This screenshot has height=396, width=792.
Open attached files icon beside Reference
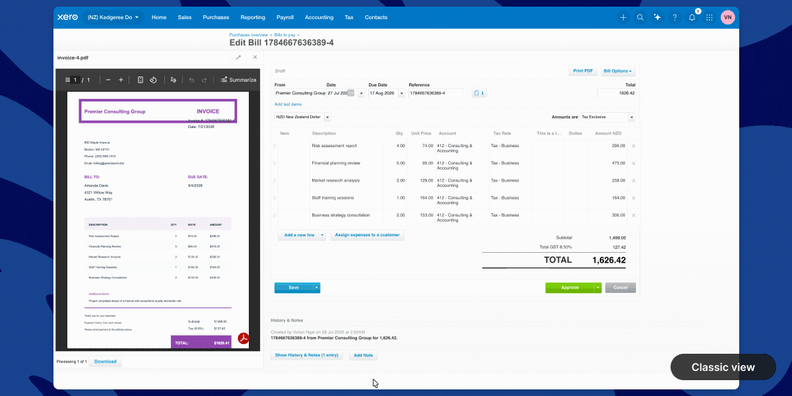click(479, 93)
